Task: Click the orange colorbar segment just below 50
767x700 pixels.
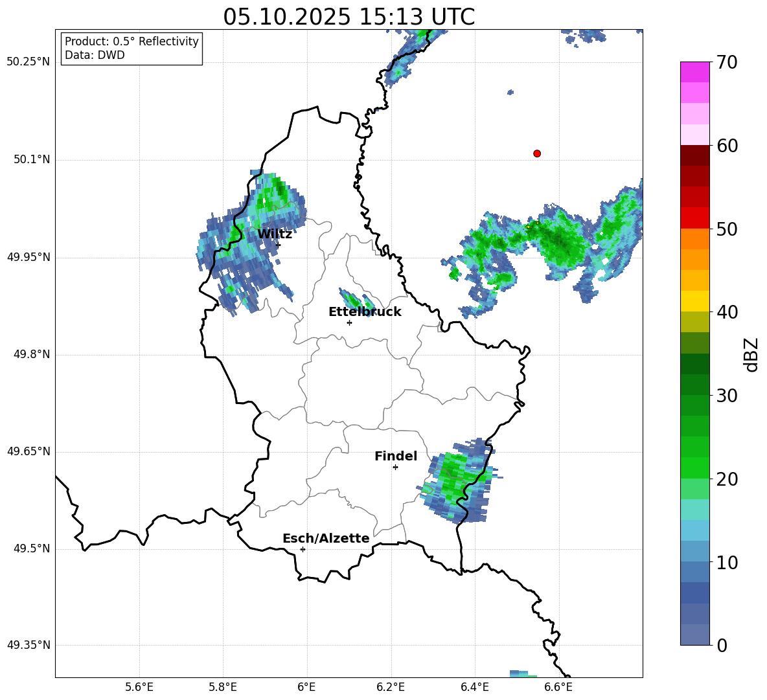Action: click(694, 239)
